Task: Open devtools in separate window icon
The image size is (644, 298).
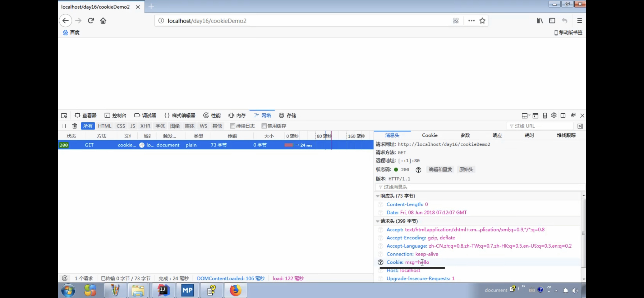Action: [573, 116]
